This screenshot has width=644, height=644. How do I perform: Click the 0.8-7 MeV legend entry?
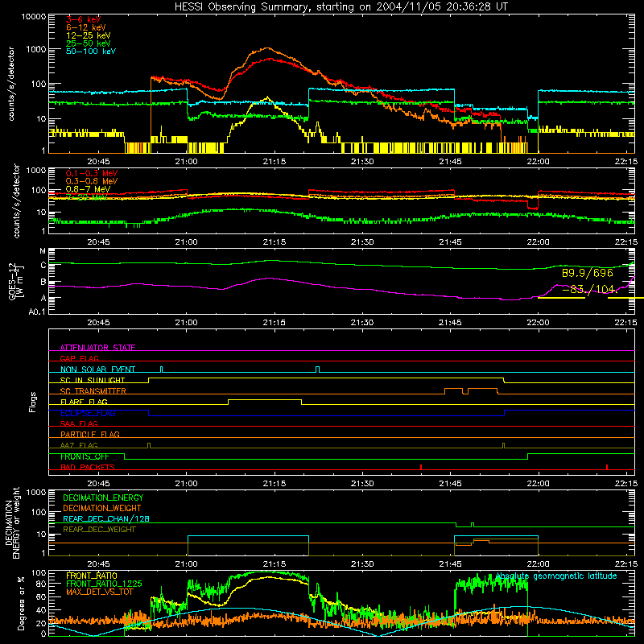click(x=88, y=190)
